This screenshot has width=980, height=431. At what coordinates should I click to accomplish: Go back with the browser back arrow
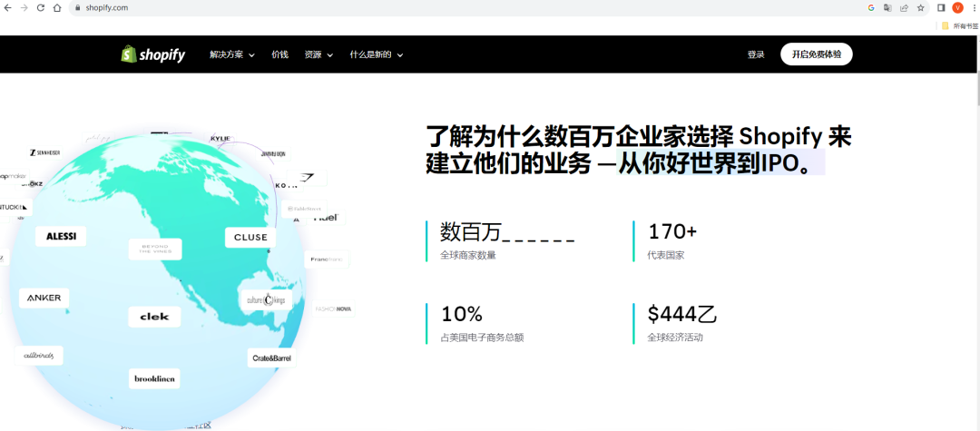(x=8, y=8)
